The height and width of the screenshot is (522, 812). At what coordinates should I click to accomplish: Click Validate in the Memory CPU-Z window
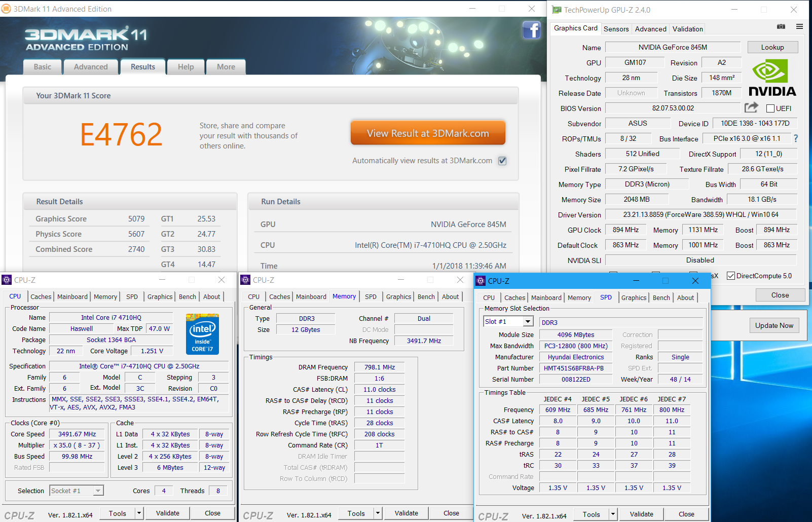pyautogui.click(x=407, y=513)
